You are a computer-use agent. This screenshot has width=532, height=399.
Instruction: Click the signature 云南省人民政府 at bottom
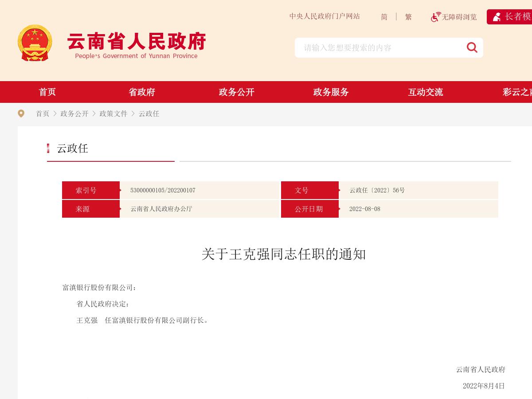pyautogui.click(x=481, y=370)
